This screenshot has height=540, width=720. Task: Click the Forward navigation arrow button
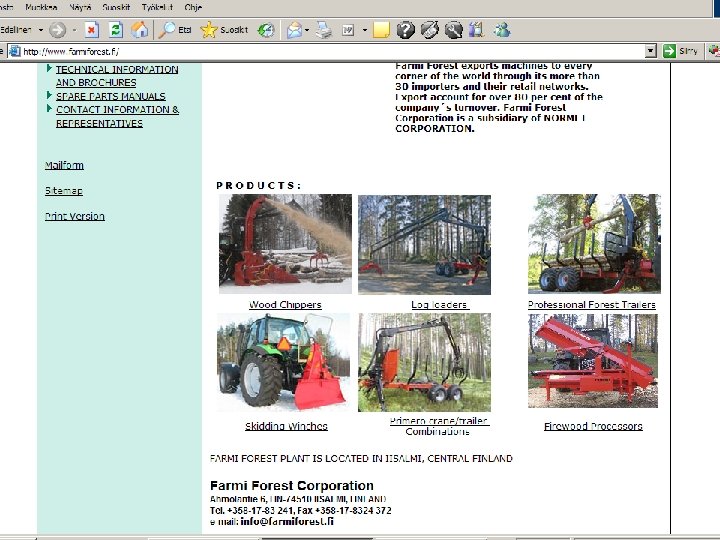pos(57,30)
